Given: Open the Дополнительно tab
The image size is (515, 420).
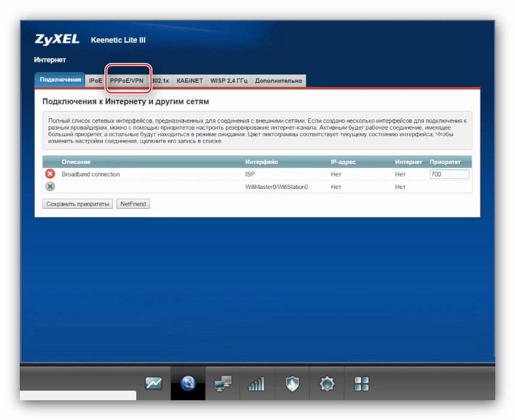Looking at the screenshot, I should tap(279, 80).
